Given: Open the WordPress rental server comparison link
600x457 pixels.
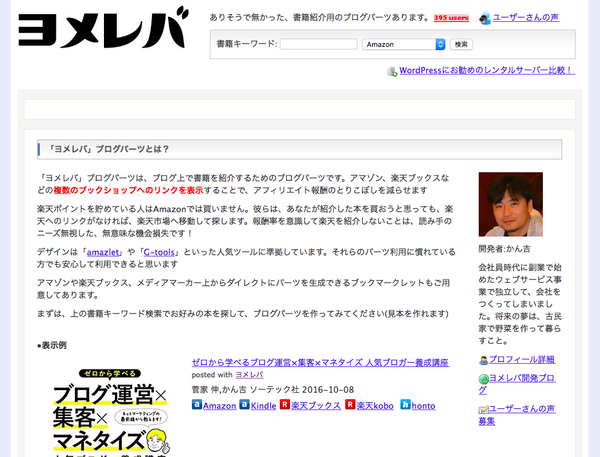Looking at the screenshot, I should [x=487, y=70].
